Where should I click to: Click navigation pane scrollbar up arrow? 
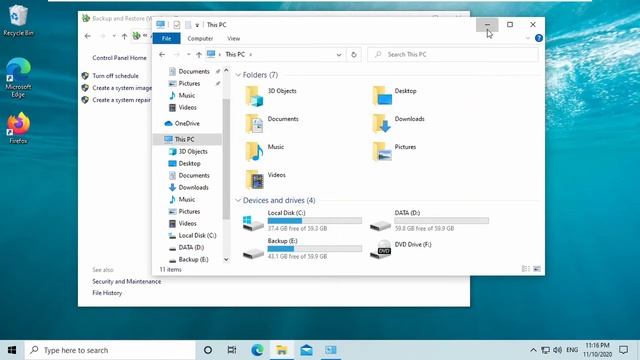pyautogui.click(x=226, y=71)
